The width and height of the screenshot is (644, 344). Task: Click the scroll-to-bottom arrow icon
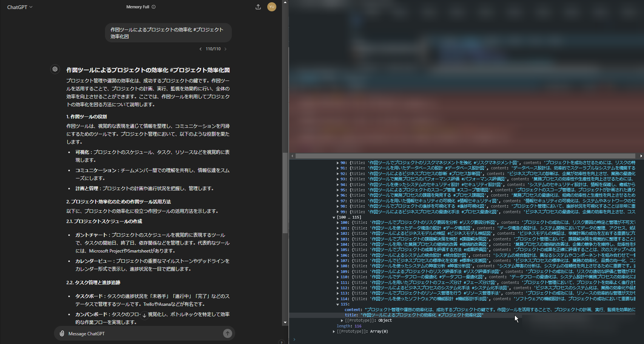pyautogui.click(x=144, y=315)
